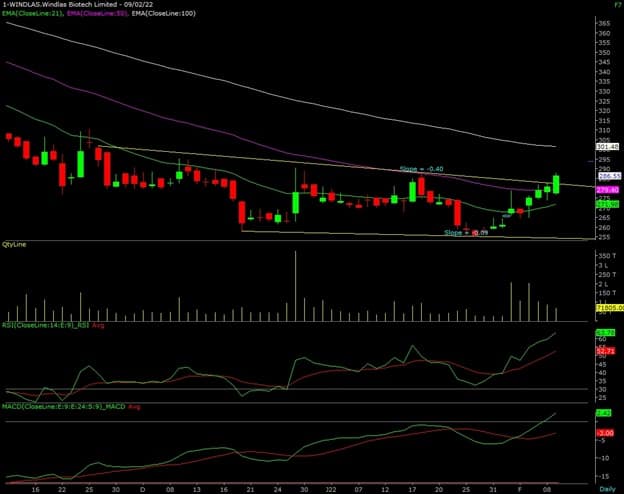Click the 301.48 EMA price tag
The width and height of the screenshot is (624, 494).
point(607,147)
